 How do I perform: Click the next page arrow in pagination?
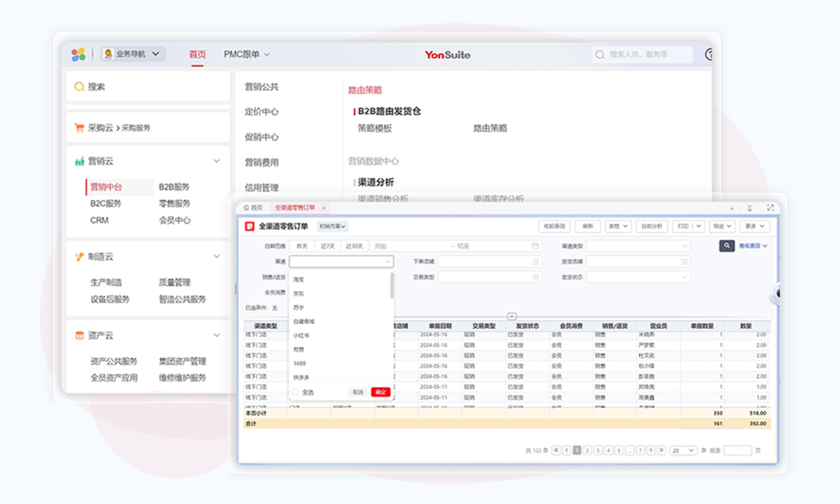click(x=650, y=450)
